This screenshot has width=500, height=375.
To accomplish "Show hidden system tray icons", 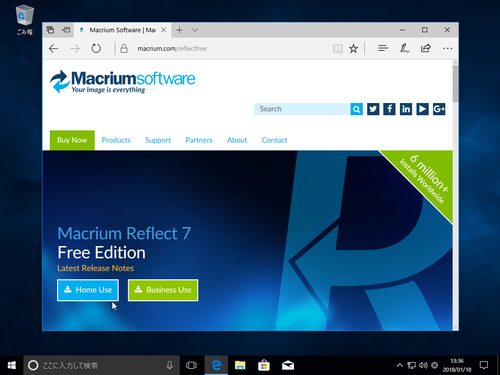I will [x=400, y=365].
